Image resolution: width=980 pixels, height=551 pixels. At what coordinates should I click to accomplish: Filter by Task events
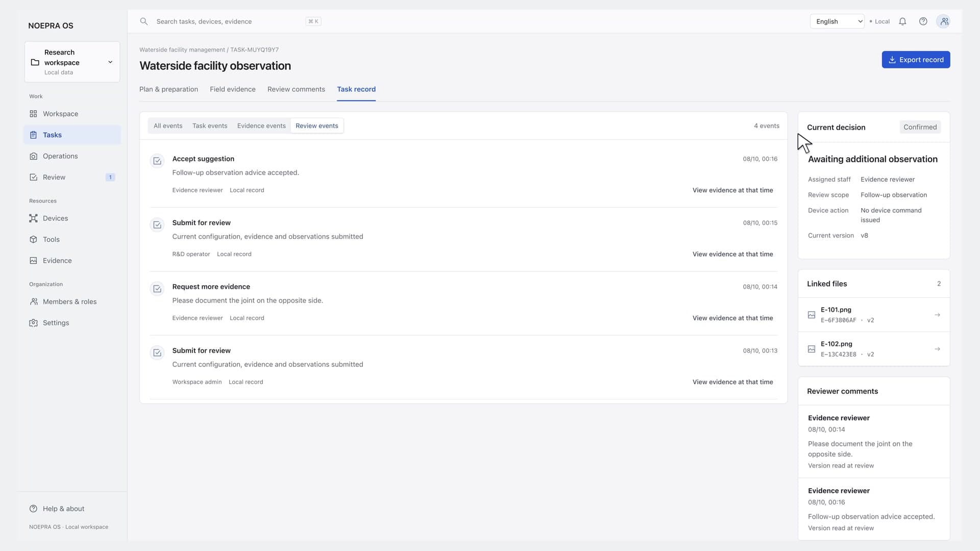coord(210,126)
